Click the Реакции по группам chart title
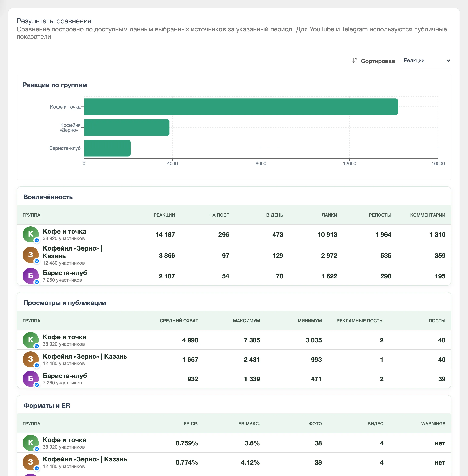The image size is (468, 476). [55, 85]
